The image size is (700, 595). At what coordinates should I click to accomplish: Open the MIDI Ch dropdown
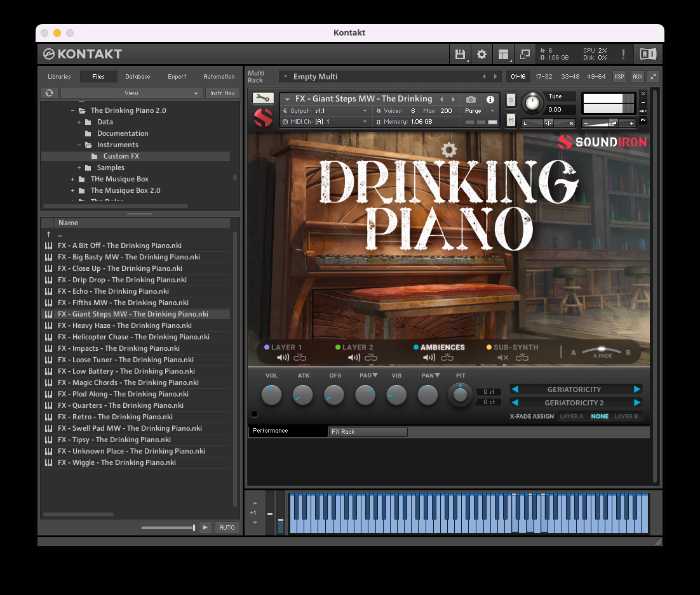coord(325,121)
